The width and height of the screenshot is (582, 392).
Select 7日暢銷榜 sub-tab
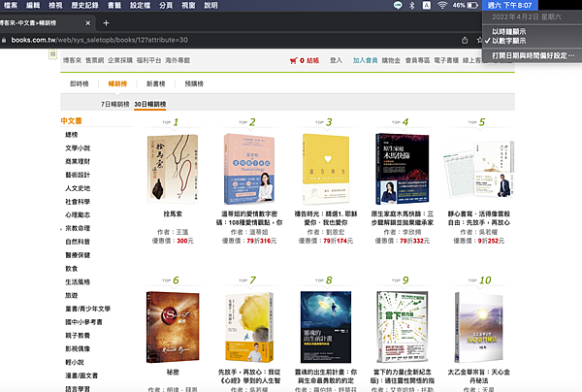pyautogui.click(x=115, y=105)
